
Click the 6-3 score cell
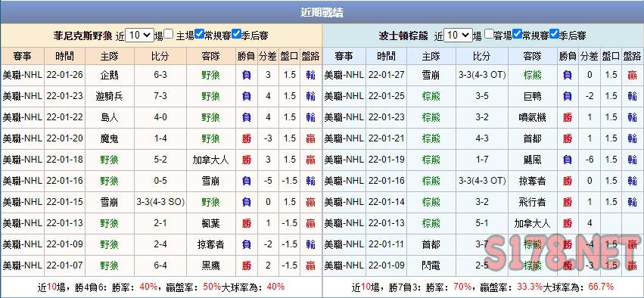[160, 75]
